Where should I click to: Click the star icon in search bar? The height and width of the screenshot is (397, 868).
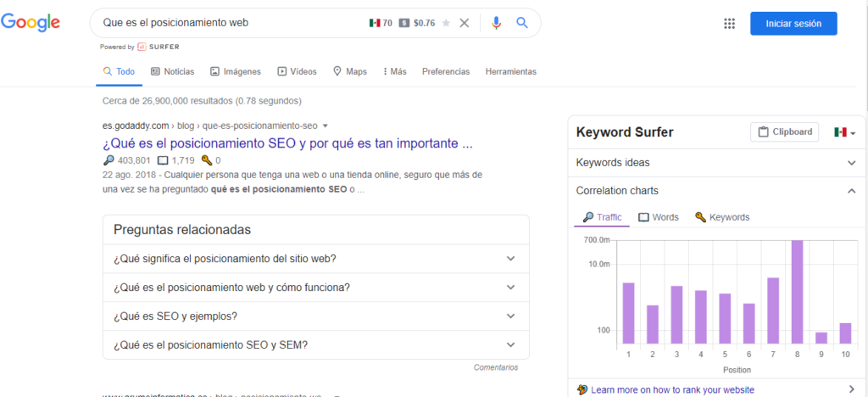click(x=446, y=23)
